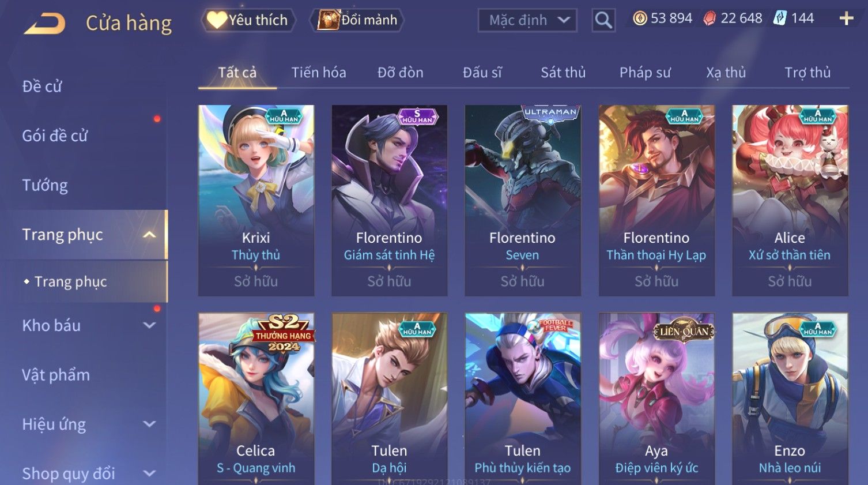This screenshot has height=485, width=868.
Task: Open the Mặc định sort dropdown
Action: pos(527,21)
